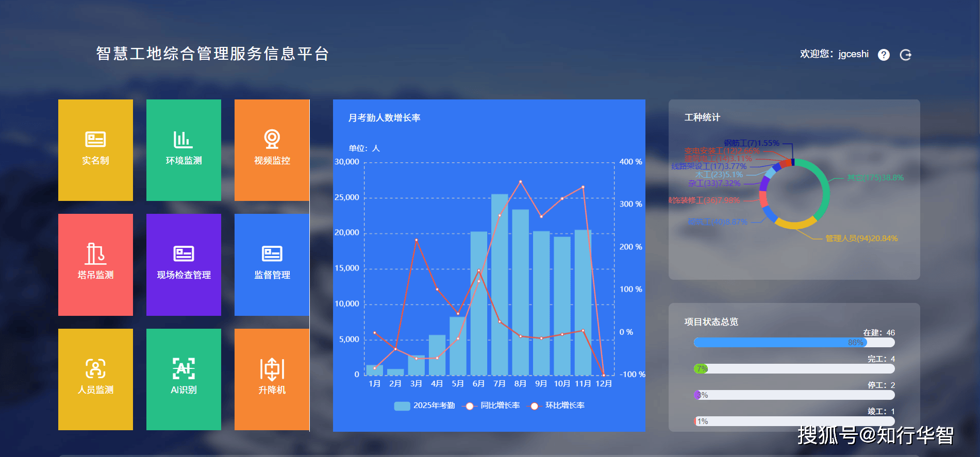Click the 7月 attendance bar in chart
Image resolution: width=980 pixels, height=457 pixels.
pyautogui.click(x=499, y=284)
